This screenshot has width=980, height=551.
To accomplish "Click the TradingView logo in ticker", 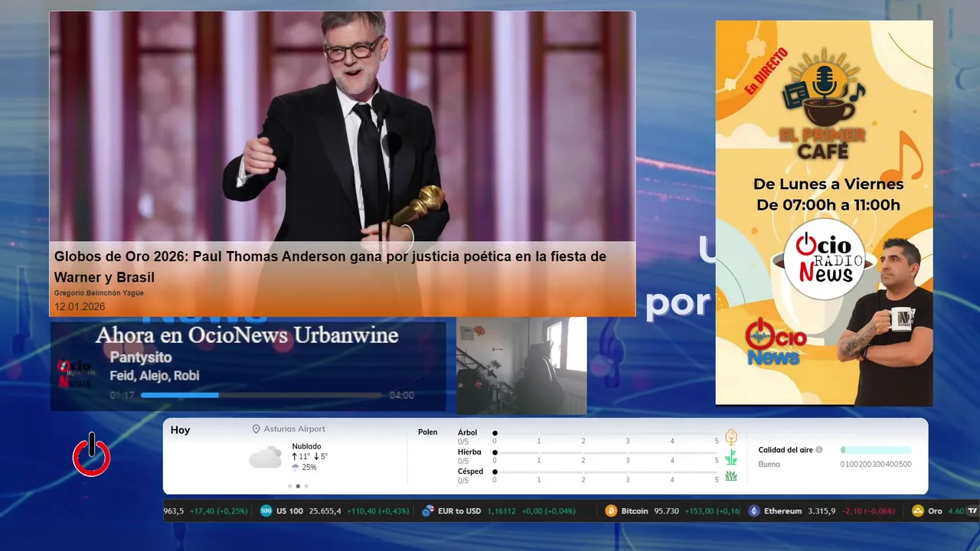I will [x=973, y=510].
